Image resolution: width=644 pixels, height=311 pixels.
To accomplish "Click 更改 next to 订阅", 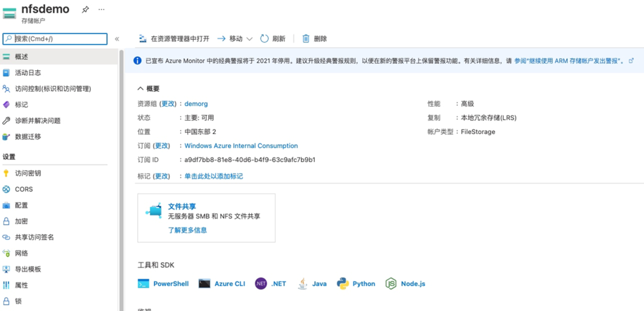I will pos(162,145).
